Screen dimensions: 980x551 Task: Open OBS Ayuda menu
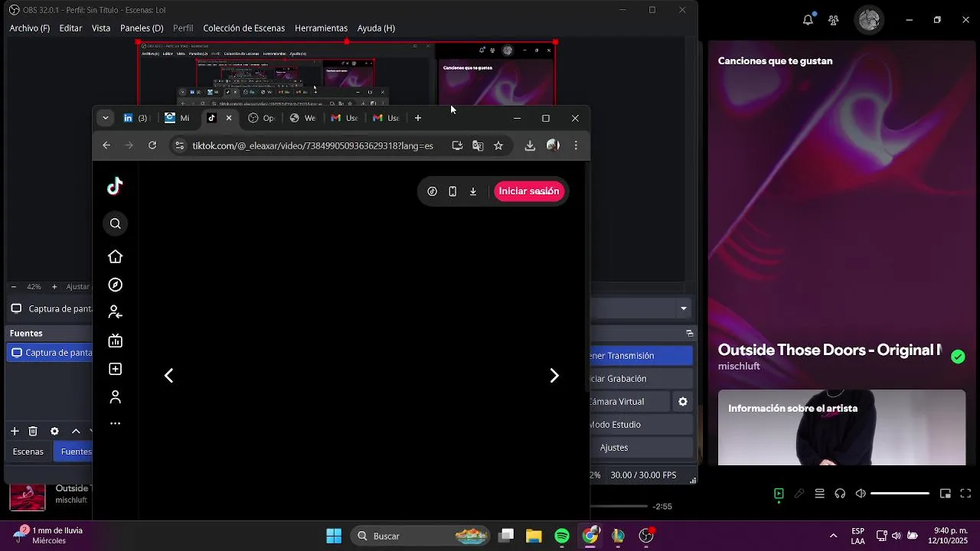pyautogui.click(x=376, y=28)
